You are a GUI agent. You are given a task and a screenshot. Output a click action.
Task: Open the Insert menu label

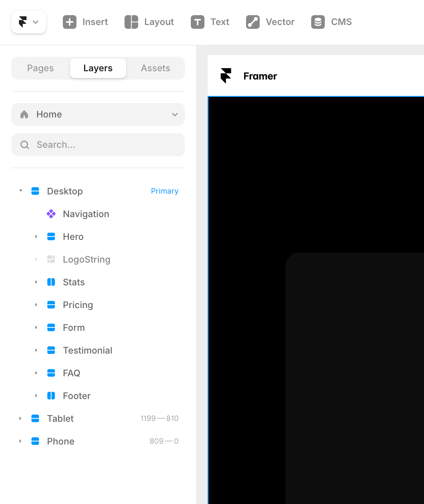coord(95,22)
